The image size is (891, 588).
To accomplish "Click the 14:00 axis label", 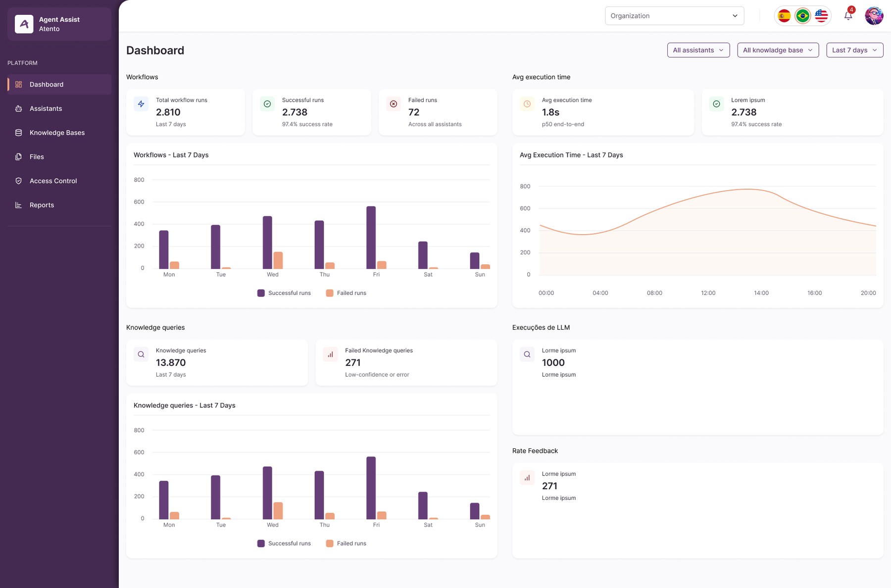I will [761, 293].
